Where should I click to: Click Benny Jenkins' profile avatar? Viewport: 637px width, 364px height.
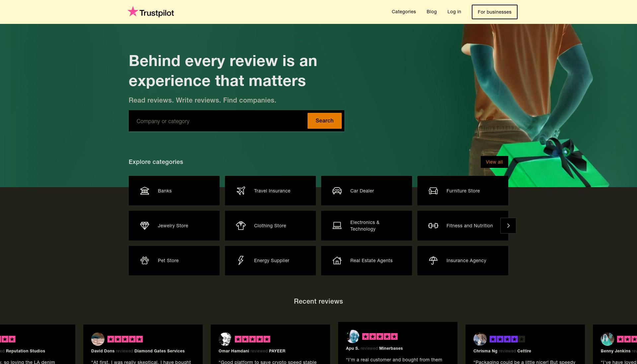pos(607,339)
